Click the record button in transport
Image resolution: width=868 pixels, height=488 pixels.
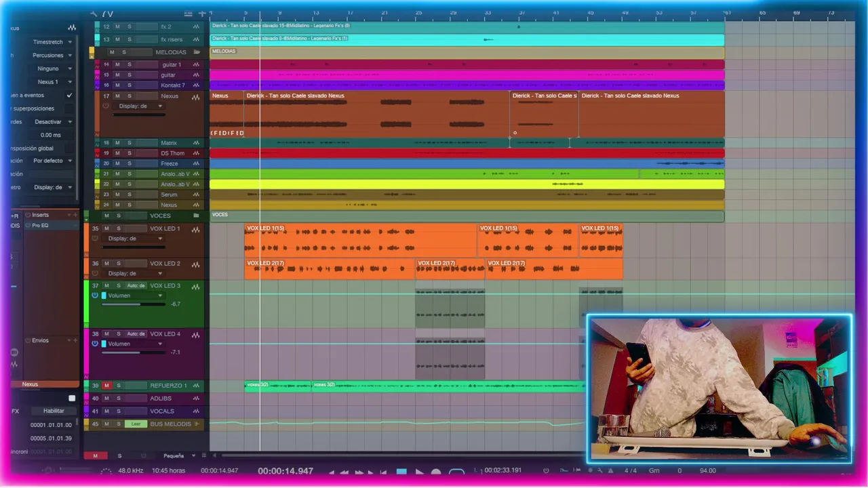click(x=436, y=472)
